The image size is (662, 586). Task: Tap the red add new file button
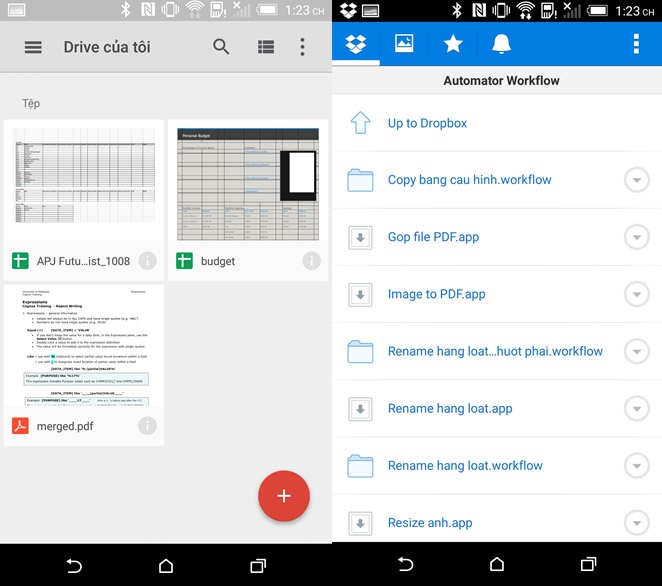(284, 496)
